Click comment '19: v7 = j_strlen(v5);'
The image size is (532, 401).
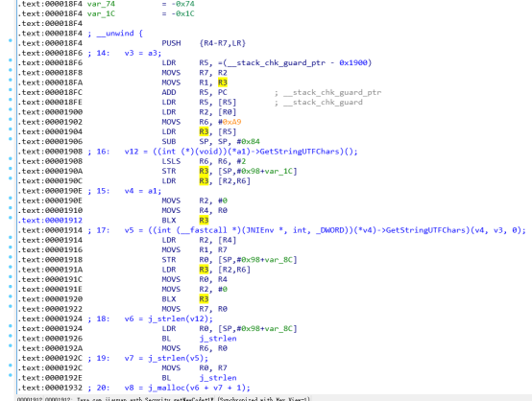[x=148, y=358]
